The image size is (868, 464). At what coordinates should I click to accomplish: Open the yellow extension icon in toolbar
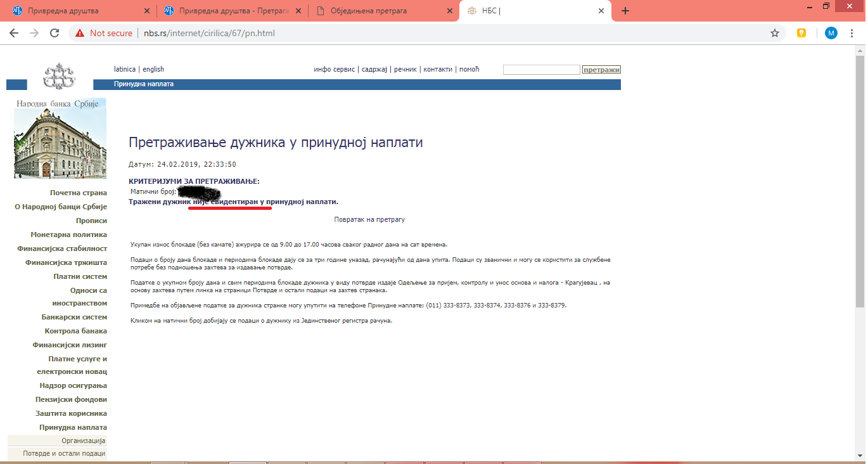click(801, 33)
